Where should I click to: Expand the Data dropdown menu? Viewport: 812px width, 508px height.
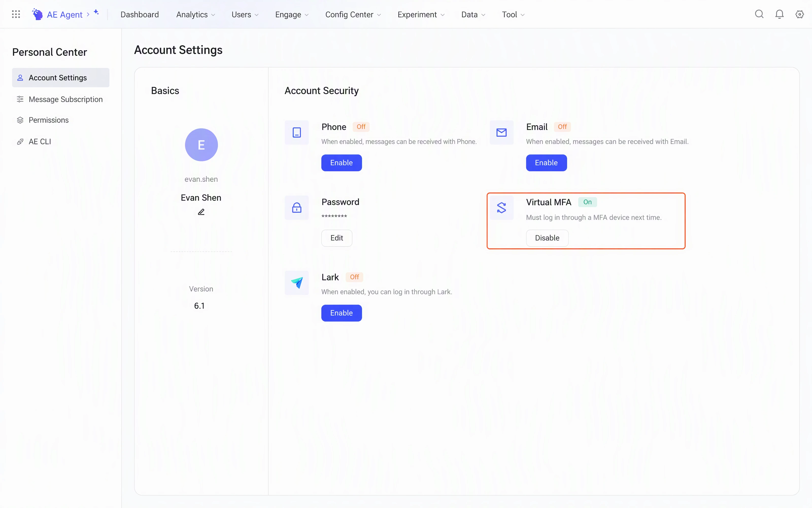[x=473, y=14]
